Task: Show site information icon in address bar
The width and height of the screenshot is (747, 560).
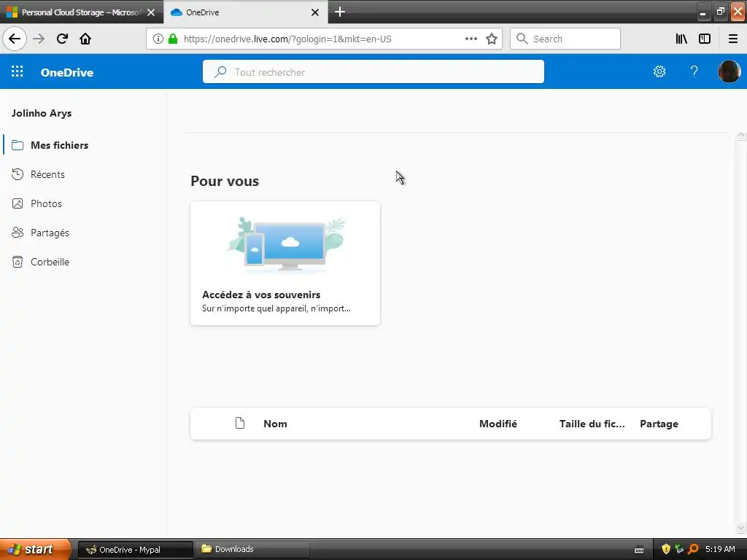Action: click(158, 39)
